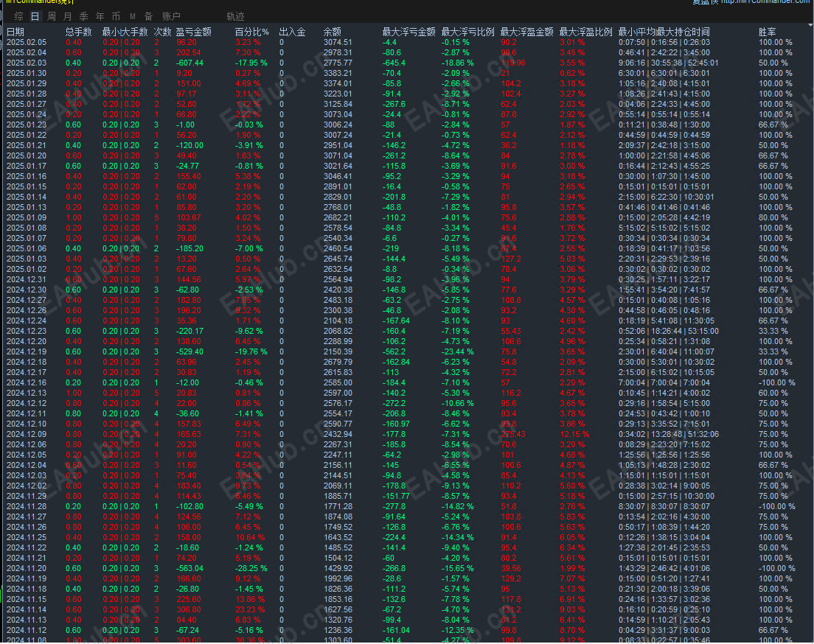
Task: Click the balance value 3071.04
Action: 338,155
